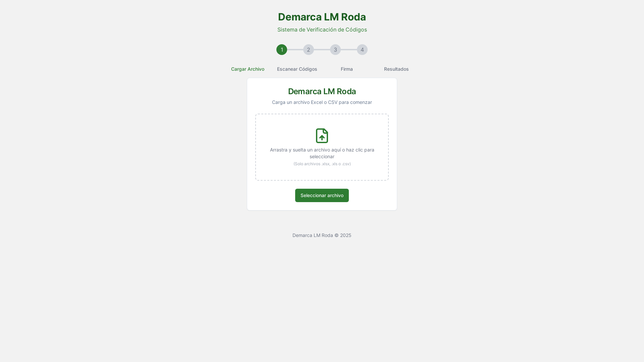Image resolution: width=644 pixels, height=362 pixels.
Task: Click 'Carga un archivo Excel o CSV' text
Action: pos(322,102)
